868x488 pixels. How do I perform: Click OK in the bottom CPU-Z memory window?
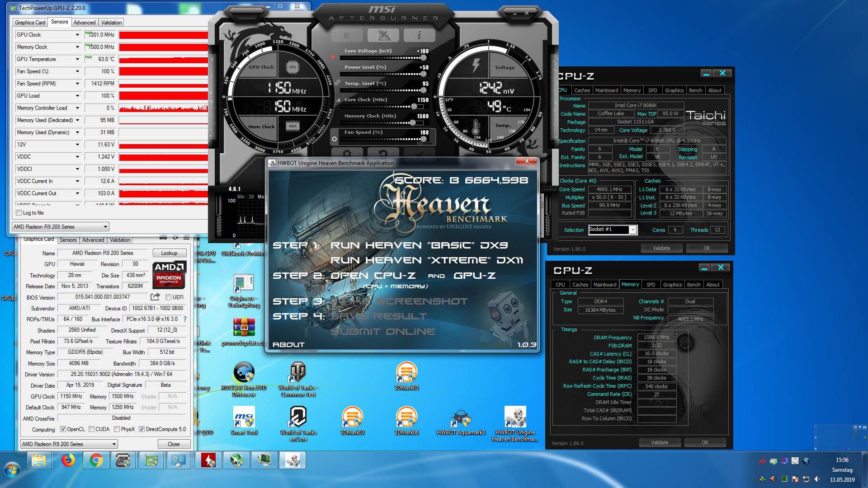705,442
